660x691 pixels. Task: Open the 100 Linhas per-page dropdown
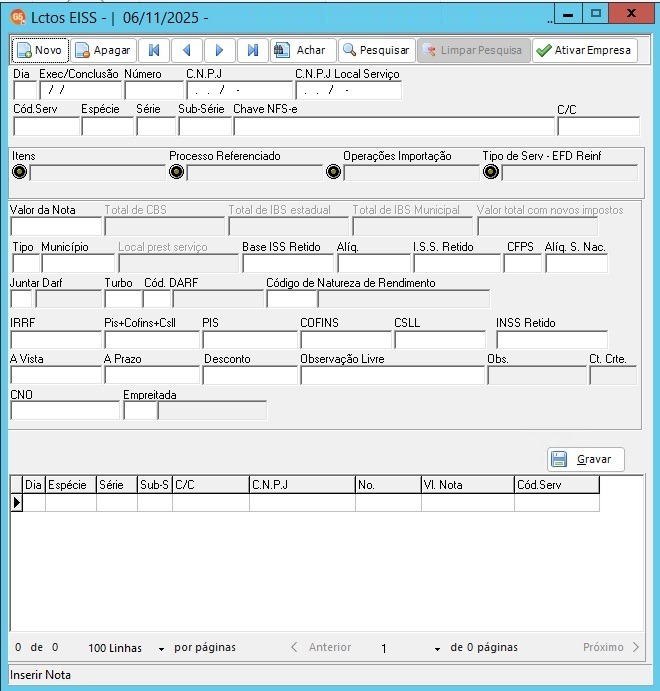[161, 649]
